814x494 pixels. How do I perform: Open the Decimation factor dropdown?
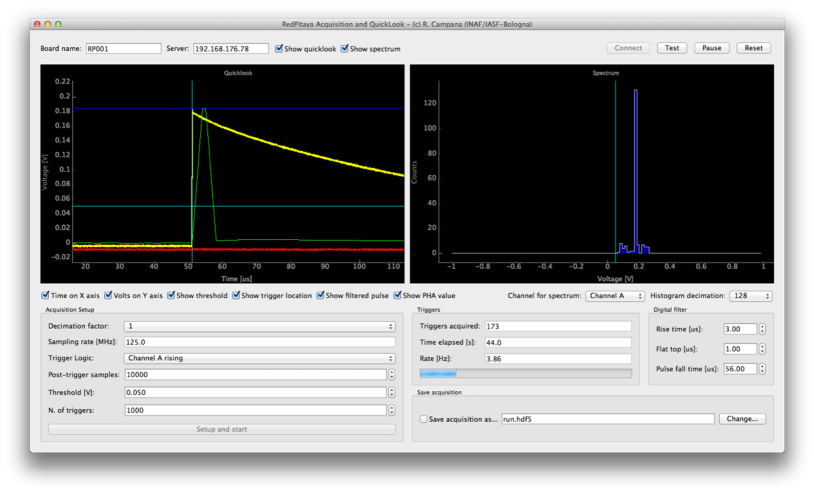259,326
